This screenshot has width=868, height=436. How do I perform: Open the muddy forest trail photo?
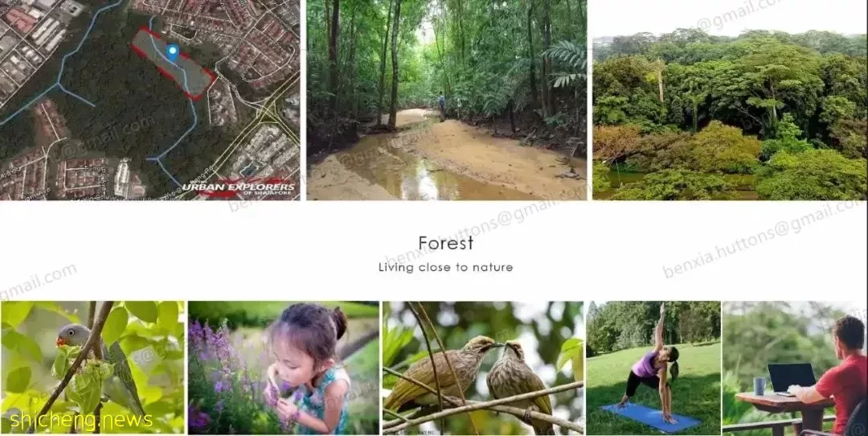[446, 100]
